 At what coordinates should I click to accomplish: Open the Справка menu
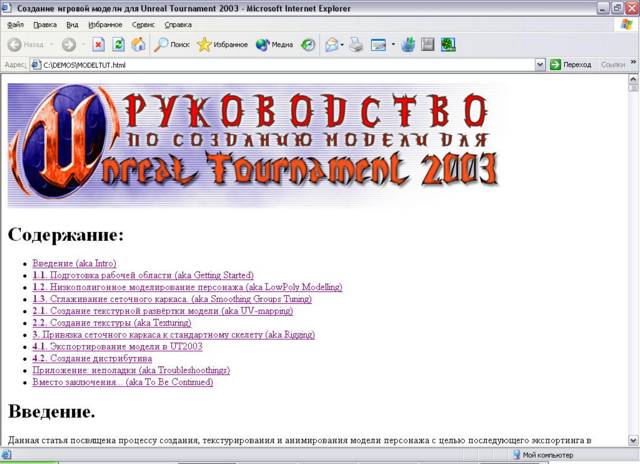pos(178,25)
